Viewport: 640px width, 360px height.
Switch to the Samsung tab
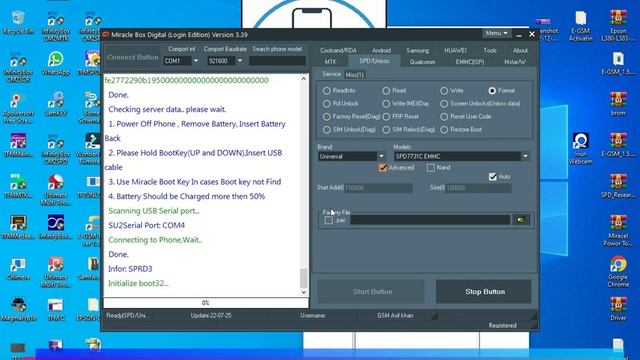(417, 51)
